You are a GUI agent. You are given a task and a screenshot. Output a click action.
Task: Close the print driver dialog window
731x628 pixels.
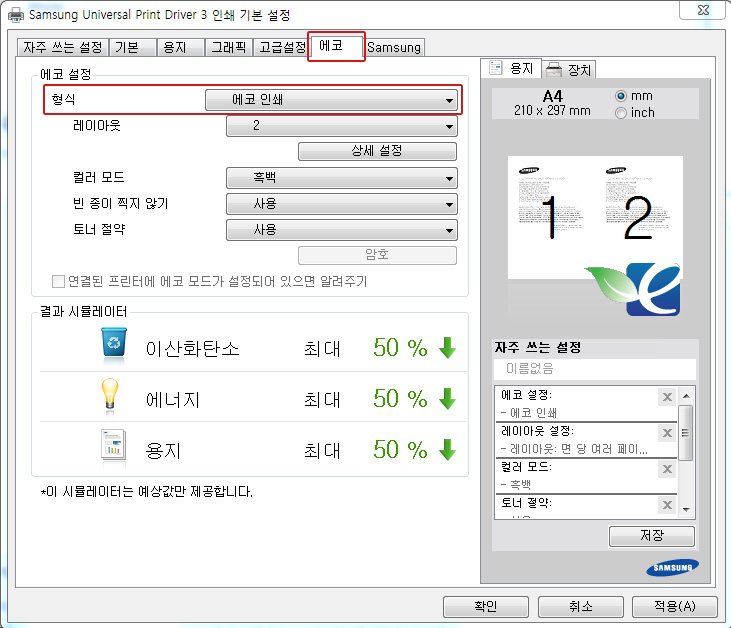[x=703, y=10]
